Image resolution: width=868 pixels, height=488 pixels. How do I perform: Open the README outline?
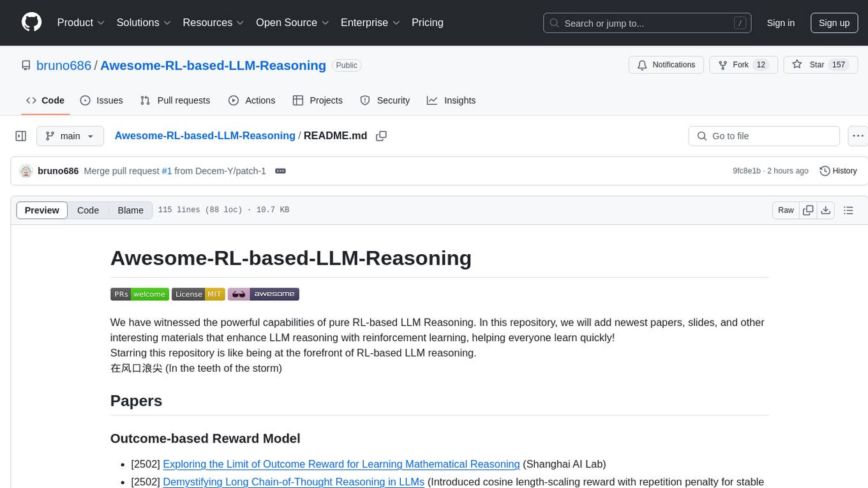[x=848, y=210]
